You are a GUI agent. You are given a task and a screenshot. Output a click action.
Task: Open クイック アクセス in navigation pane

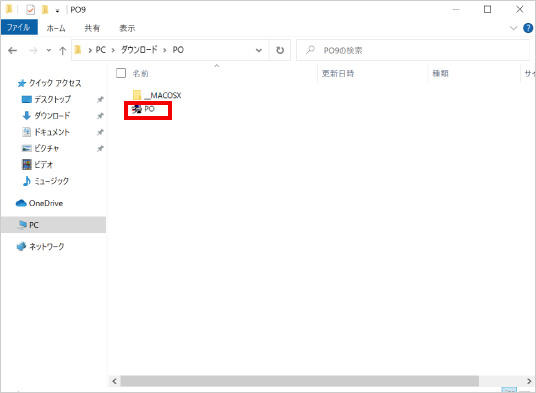[x=50, y=83]
